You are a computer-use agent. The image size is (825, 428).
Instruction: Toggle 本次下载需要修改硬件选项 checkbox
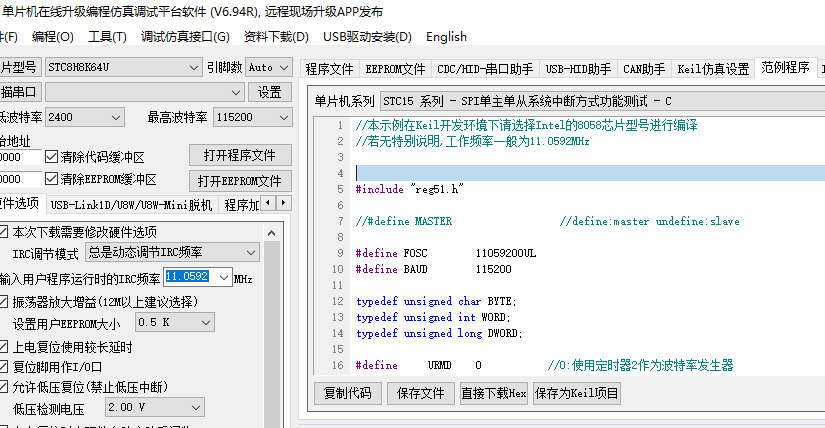(3, 232)
